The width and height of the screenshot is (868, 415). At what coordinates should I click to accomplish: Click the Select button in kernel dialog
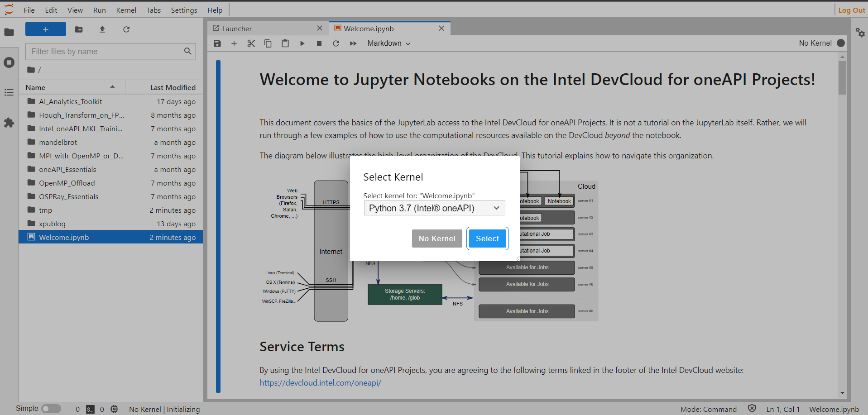coord(487,239)
